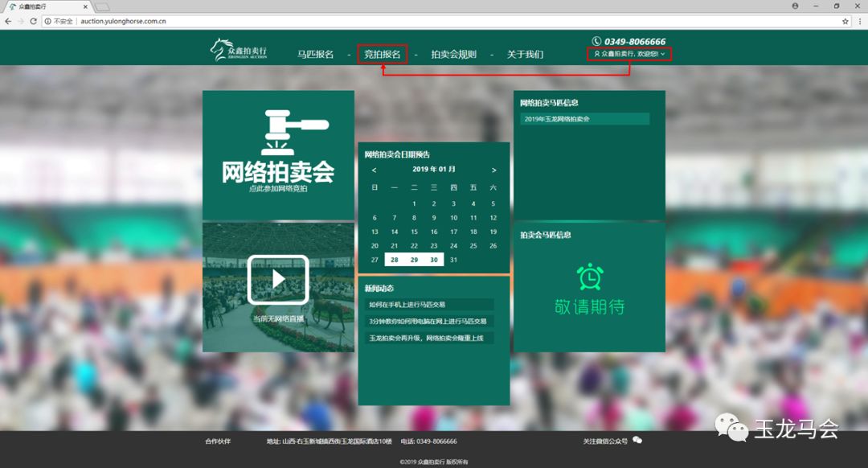The height and width of the screenshot is (468, 868).
Task: Select date 29 on the January calendar
Action: (412, 259)
